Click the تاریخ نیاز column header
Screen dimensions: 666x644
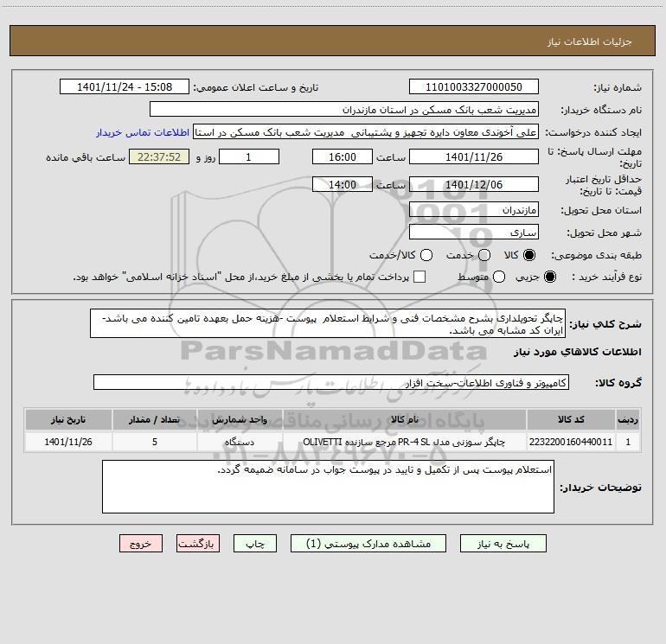[68, 419]
